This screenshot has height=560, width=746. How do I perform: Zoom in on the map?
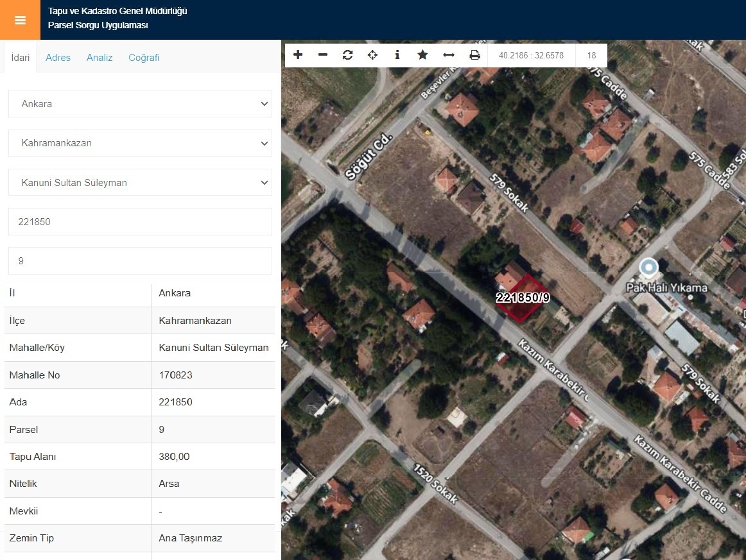click(298, 55)
